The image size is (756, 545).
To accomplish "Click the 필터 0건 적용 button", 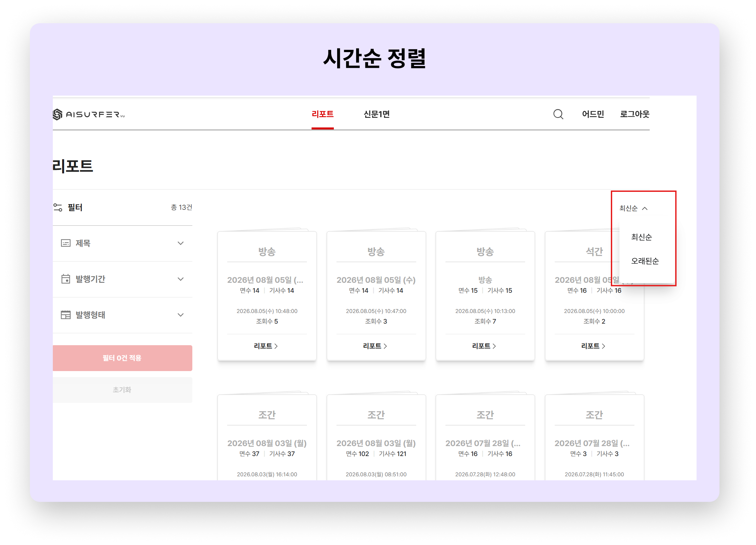I will [122, 358].
